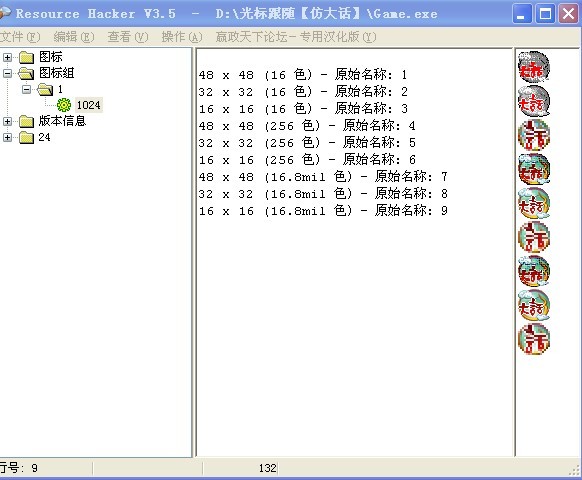Click the ninth 16x16 true-color icon preview
582x480 pixels.
(534, 339)
